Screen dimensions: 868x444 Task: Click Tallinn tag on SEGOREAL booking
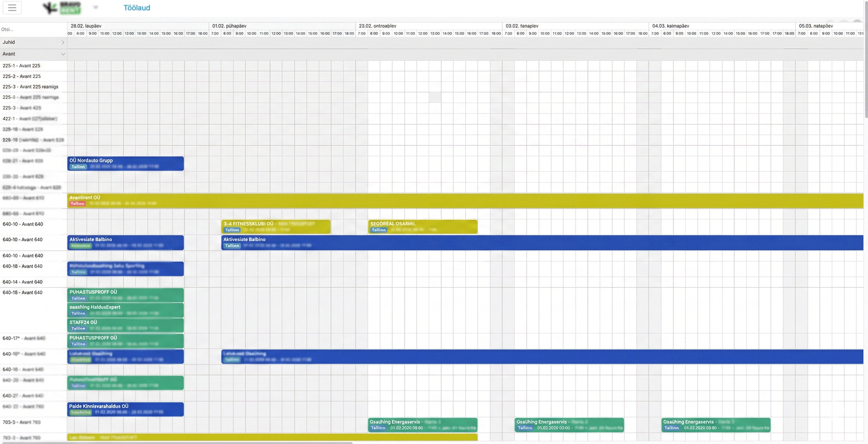click(x=379, y=230)
